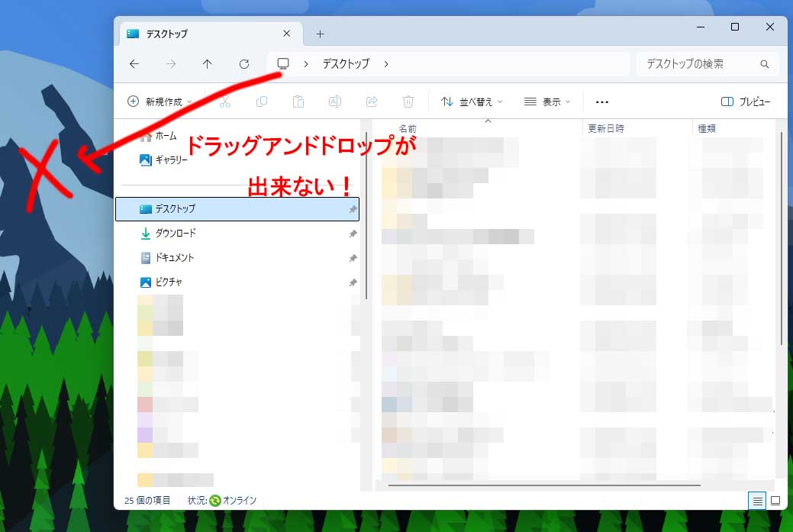Click the Delete trash can icon
The image size is (793, 532).
click(x=408, y=102)
